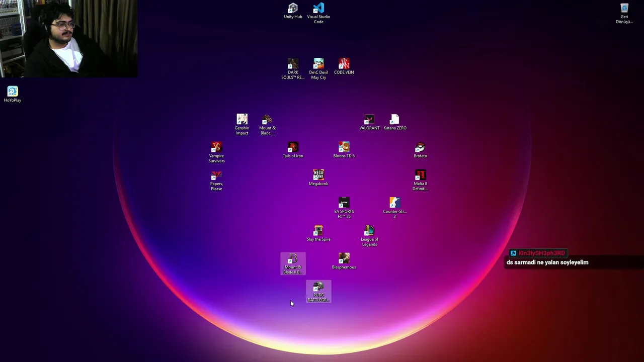
Task: Click the Mount & Blade shortcut beside Genshin Impact
Action: click(x=267, y=124)
